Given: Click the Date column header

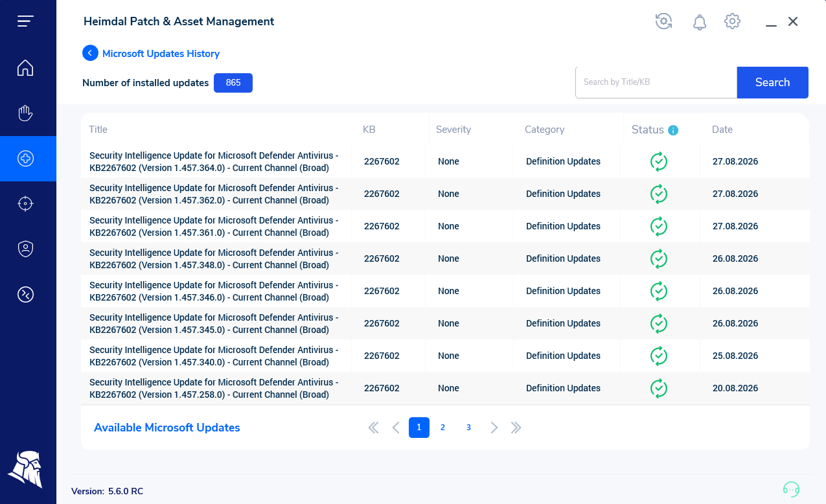Looking at the screenshot, I should [722, 130].
